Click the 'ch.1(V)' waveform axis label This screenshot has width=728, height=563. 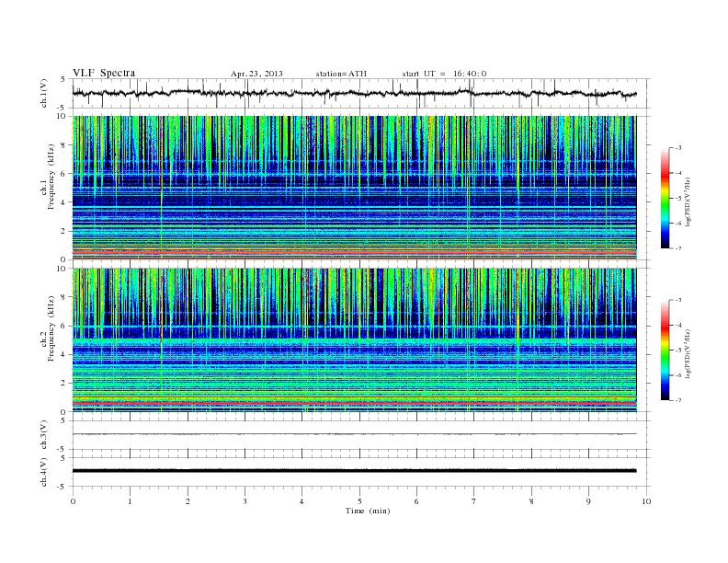44,93
